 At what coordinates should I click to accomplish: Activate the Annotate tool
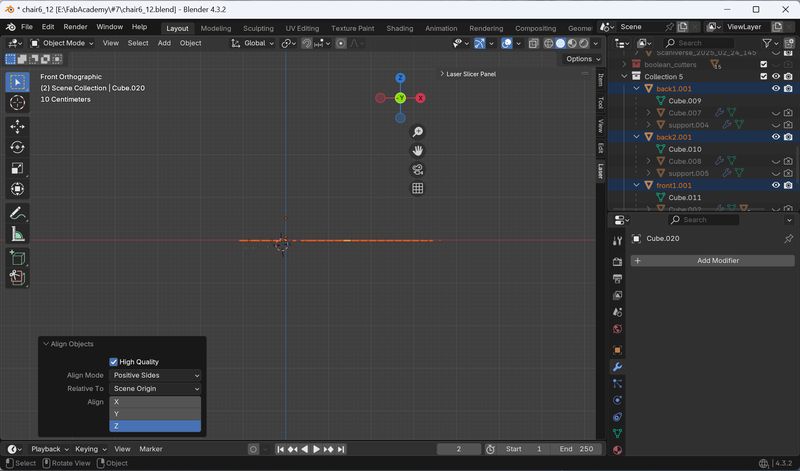17,213
